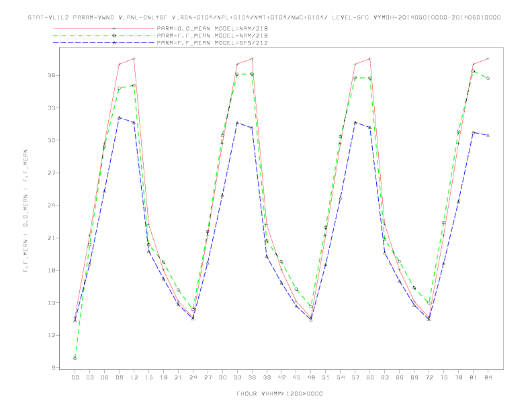Click x-axis tick label 06

[x=105, y=377]
